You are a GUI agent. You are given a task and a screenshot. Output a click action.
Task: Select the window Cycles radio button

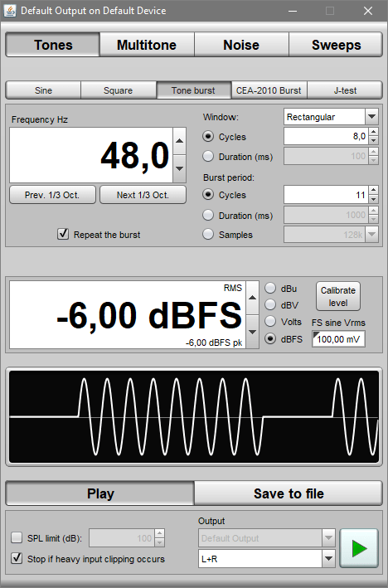click(208, 136)
